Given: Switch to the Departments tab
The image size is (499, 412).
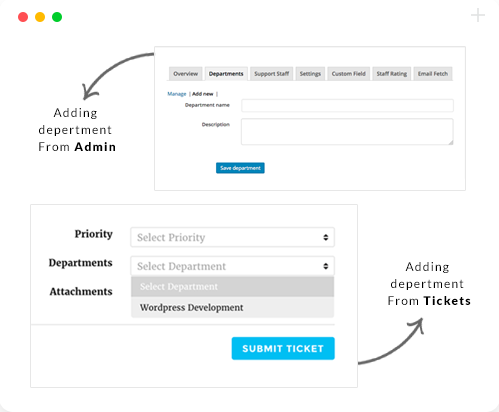Looking at the screenshot, I should (x=226, y=74).
